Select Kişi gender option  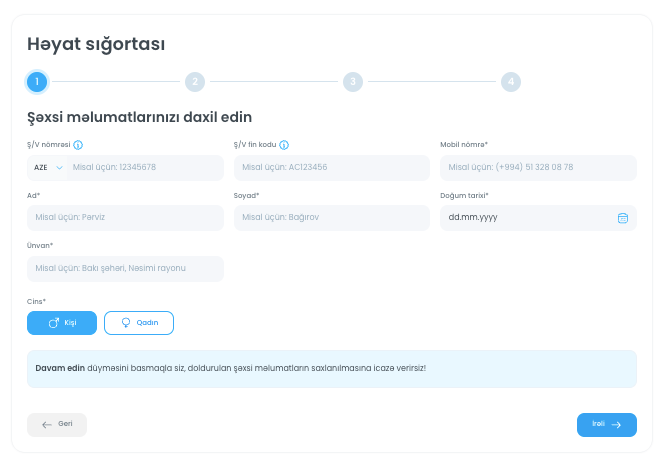pyautogui.click(x=62, y=323)
